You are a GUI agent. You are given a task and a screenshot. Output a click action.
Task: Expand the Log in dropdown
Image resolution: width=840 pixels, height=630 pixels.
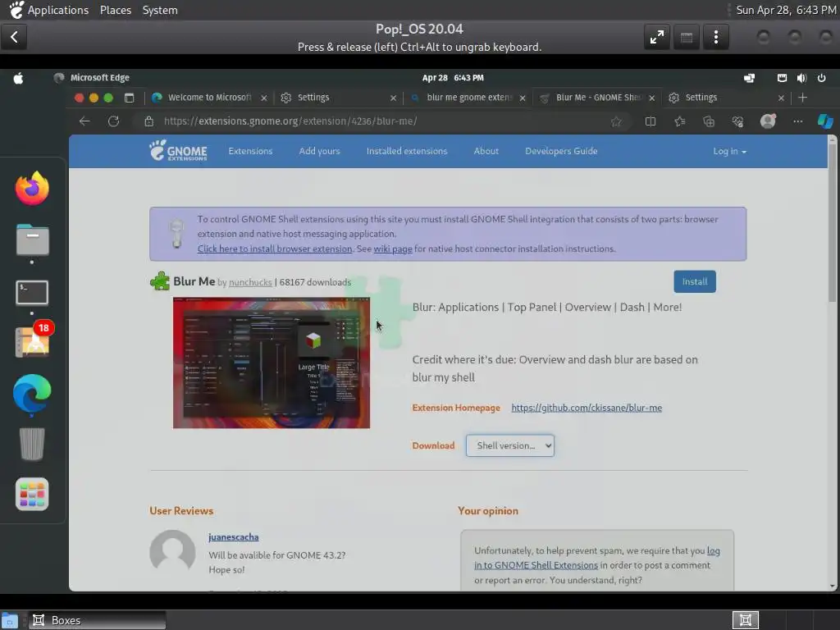[x=729, y=152]
